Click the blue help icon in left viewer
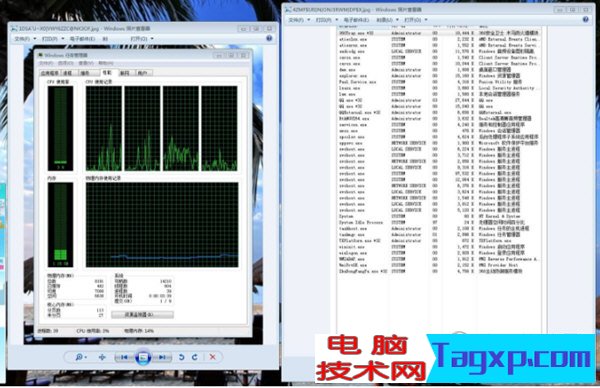Screen dimensions: 600x388 [269, 38]
